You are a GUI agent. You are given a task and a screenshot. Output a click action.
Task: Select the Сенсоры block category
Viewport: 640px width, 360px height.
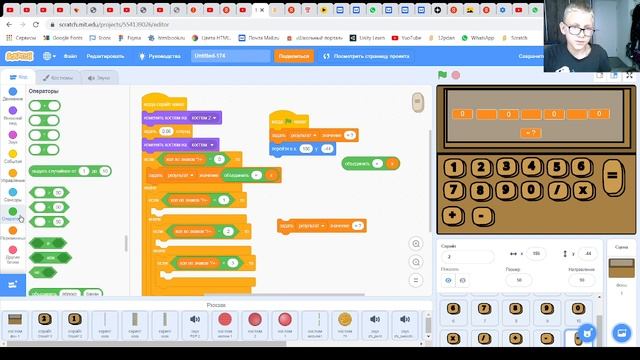click(13, 195)
